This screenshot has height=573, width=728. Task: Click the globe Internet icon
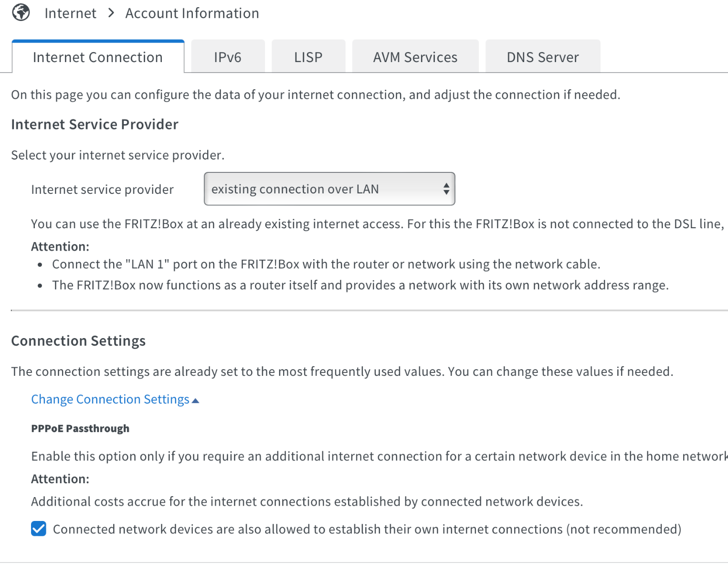point(21,12)
